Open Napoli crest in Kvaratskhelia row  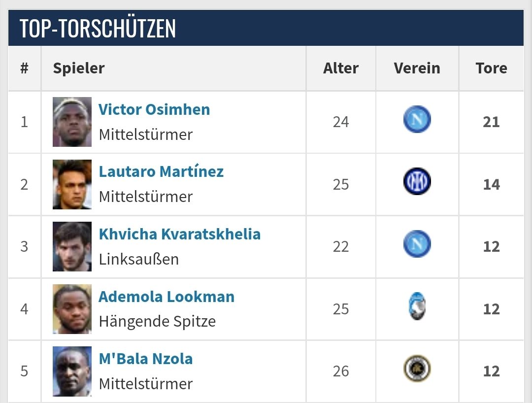[417, 243]
